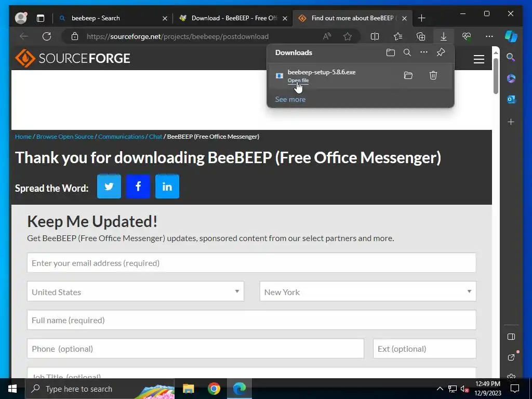This screenshot has width=532, height=399.
Task: Expand the New York state dropdown
Action: [x=368, y=291]
